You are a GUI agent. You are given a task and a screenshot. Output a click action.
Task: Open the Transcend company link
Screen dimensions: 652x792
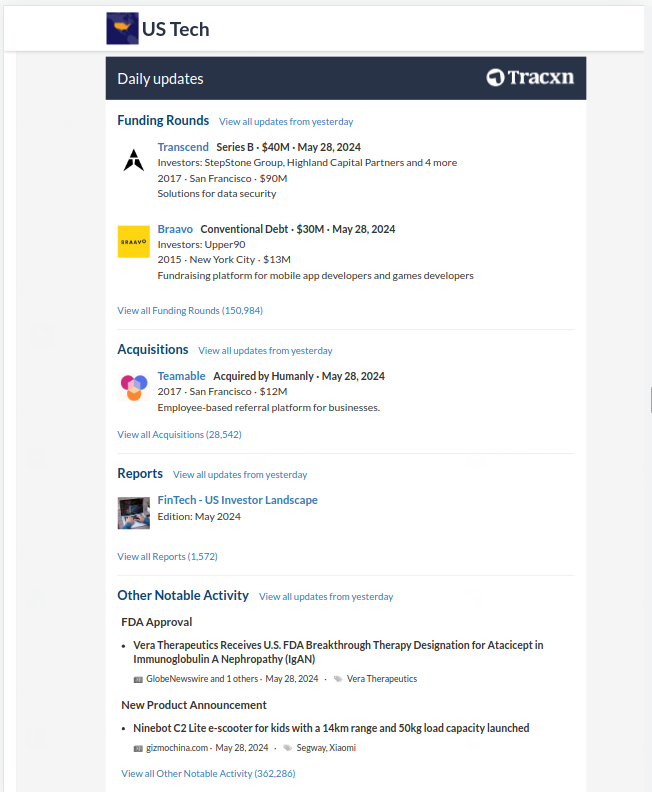click(183, 147)
